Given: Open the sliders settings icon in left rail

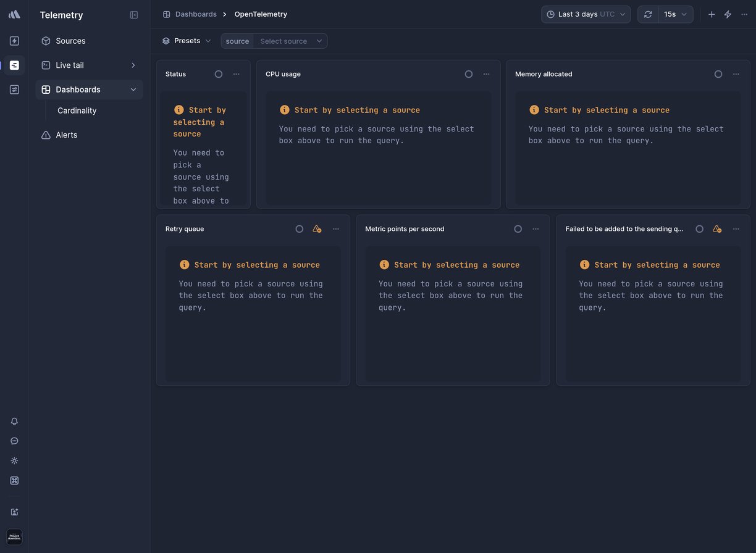Looking at the screenshot, I should tap(14, 89).
